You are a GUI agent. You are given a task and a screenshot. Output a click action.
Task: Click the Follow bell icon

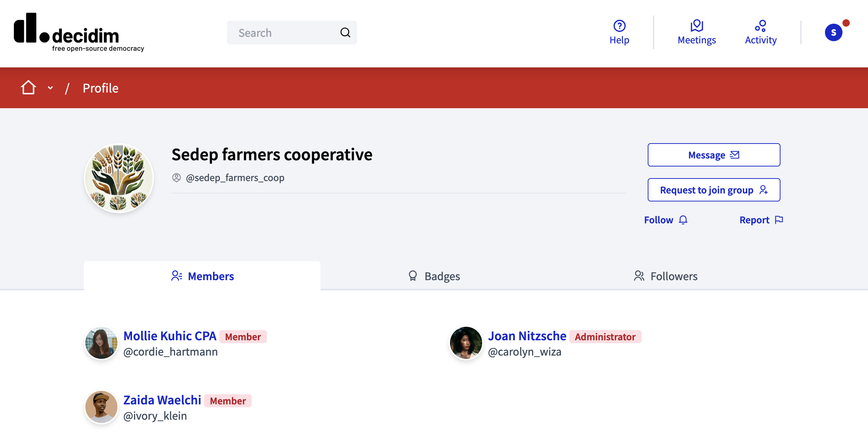(x=683, y=220)
